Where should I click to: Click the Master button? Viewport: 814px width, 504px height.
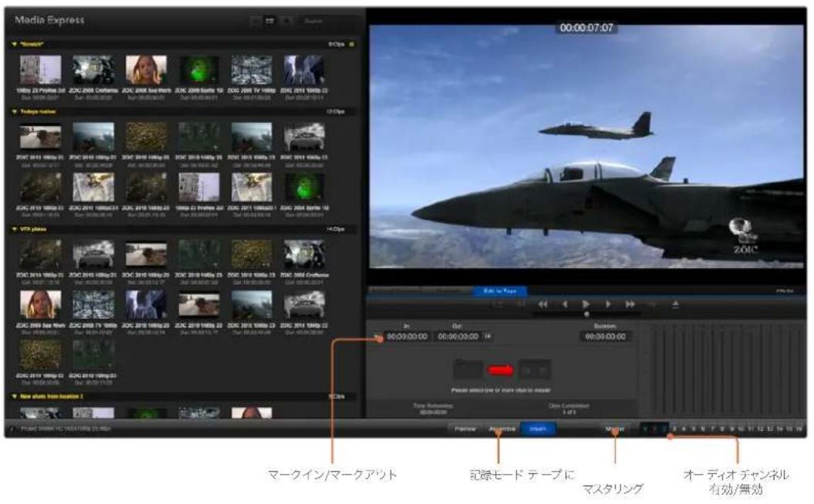tap(615, 428)
